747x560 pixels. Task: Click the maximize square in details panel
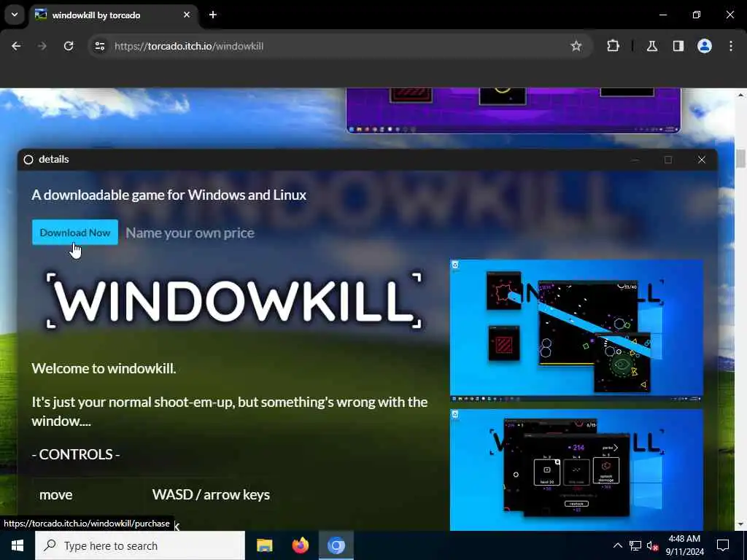pos(668,160)
